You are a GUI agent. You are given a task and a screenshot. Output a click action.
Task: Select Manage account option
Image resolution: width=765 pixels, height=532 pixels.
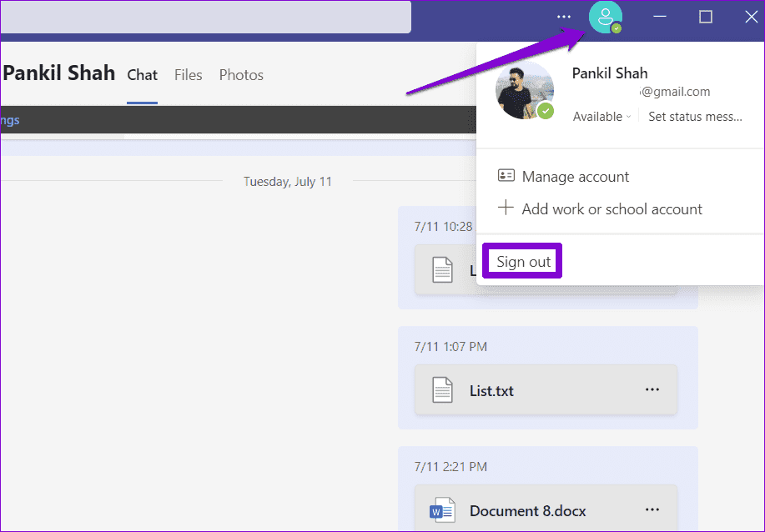[576, 177]
